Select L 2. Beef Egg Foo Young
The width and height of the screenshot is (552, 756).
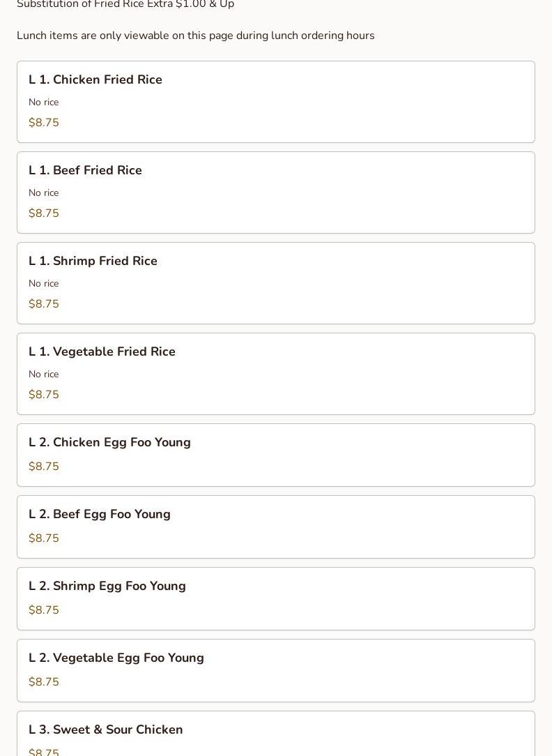[100, 515]
